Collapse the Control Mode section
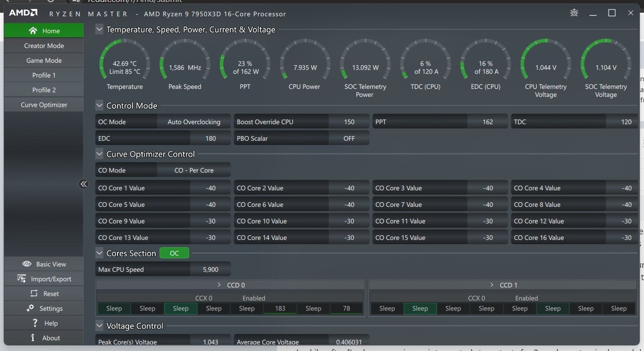The height and width of the screenshot is (351, 644). (99, 105)
